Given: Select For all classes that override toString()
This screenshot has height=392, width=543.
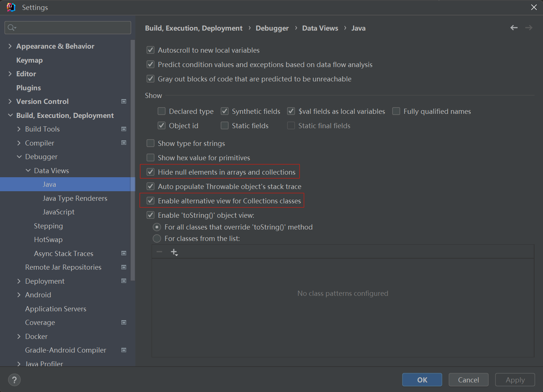Looking at the screenshot, I should click(x=157, y=227).
